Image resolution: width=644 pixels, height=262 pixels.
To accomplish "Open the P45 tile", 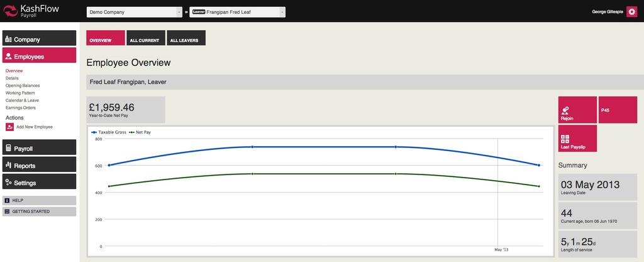I will tap(618, 110).
